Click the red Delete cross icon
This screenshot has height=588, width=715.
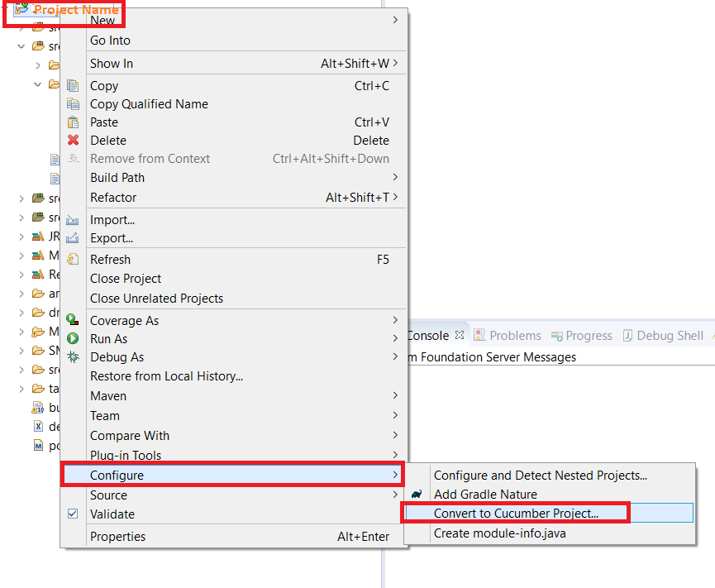[73, 140]
